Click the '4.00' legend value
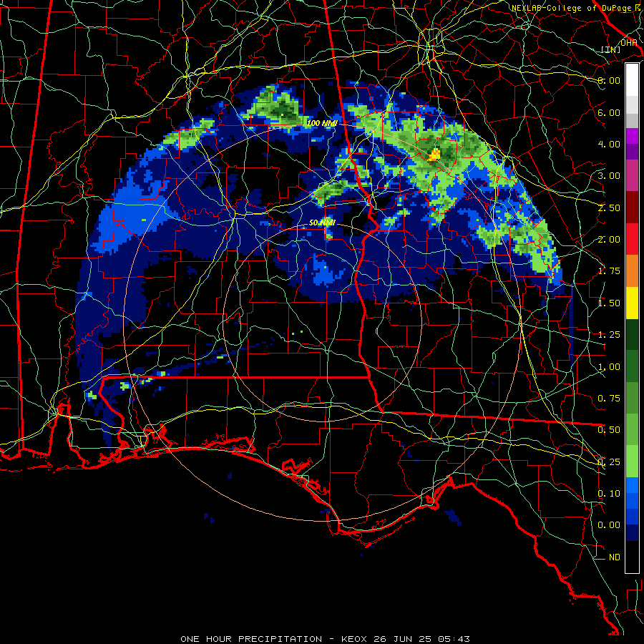Screen dimensions: 644x644 [609, 144]
